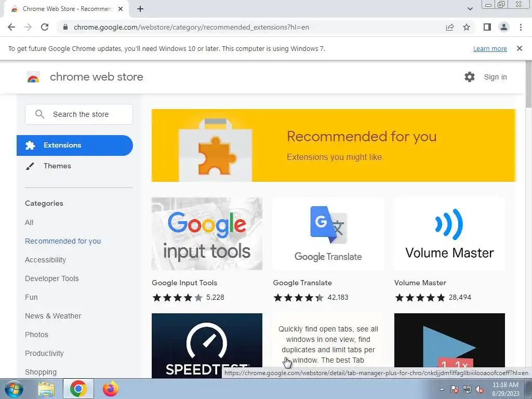Click the muted volume tray icon
This screenshot has width=532, height=399.
coord(480,389)
